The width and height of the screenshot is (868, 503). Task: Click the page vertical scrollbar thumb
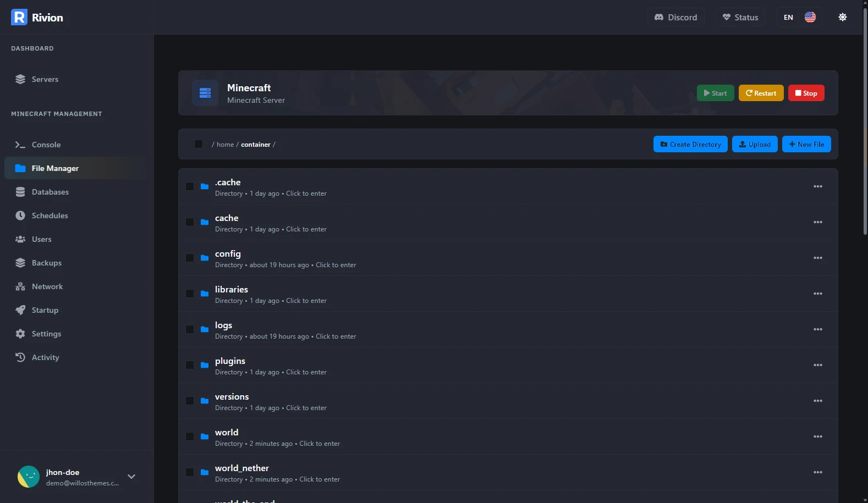pos(865,121)
